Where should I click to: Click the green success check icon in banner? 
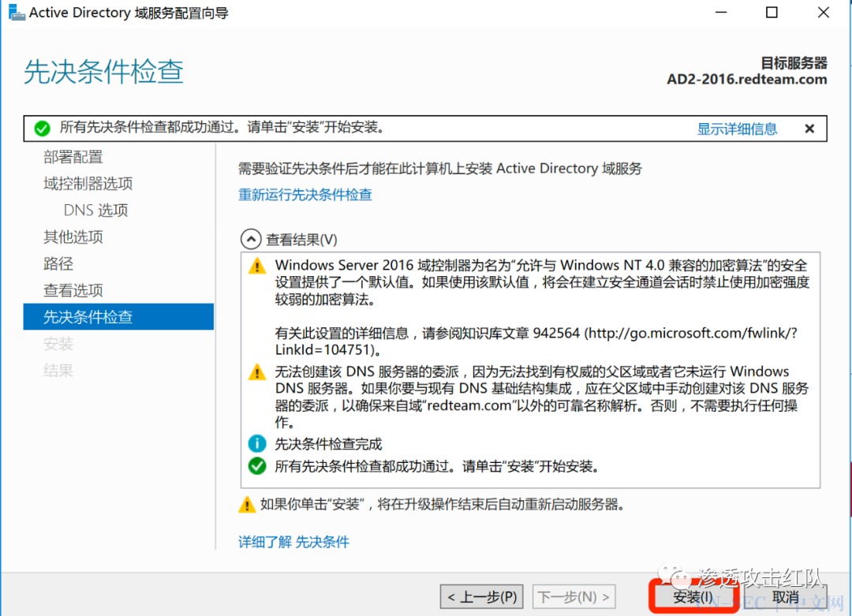(42, 129)
